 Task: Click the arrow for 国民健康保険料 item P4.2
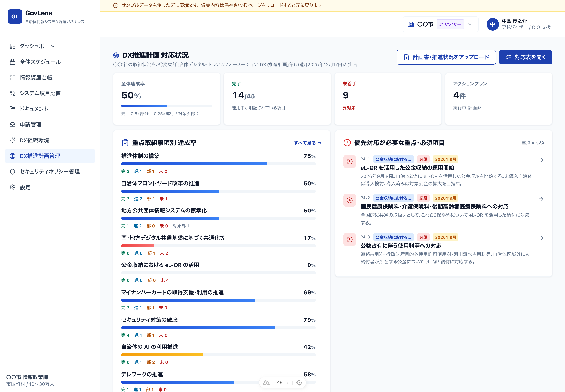pos(541,199)
